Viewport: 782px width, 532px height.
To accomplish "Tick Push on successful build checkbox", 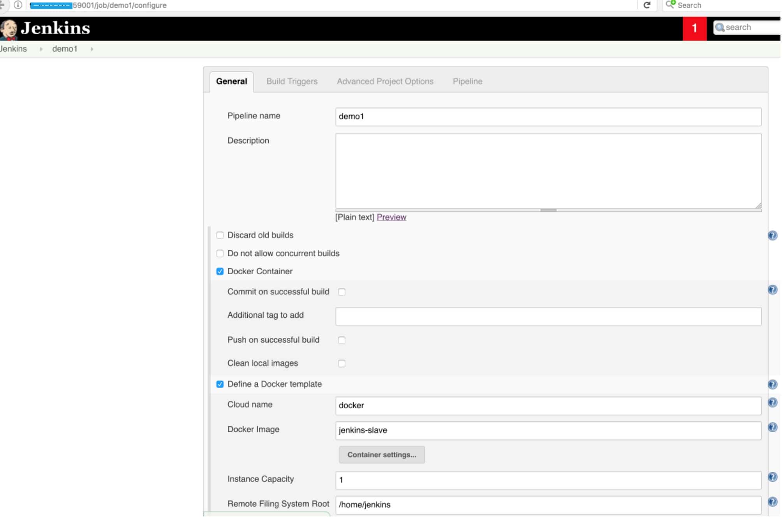I will pyautogui.click(x=342, y=340).
